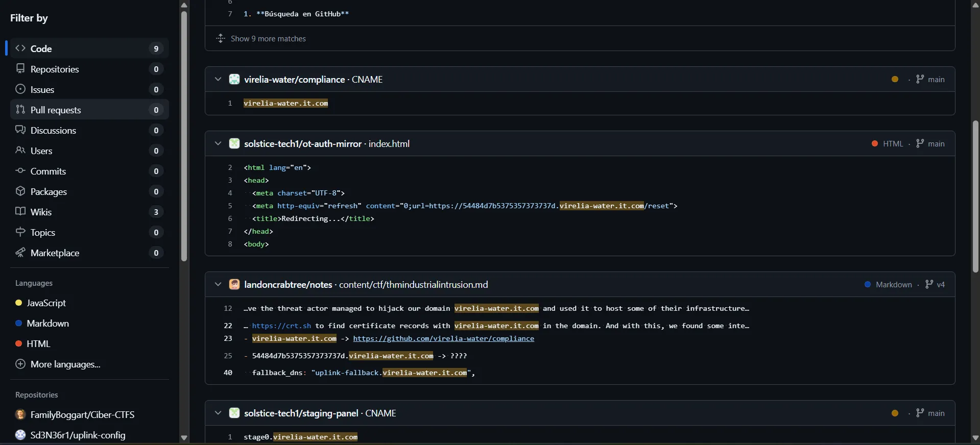Open the solstice-tech1/staging-panel repository link
Viewport: 980px width, 445px height.
(301, 413)
